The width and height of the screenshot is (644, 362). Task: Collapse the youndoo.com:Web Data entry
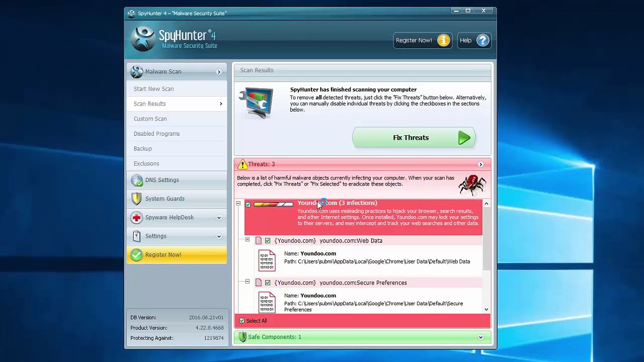coord(248,240)
